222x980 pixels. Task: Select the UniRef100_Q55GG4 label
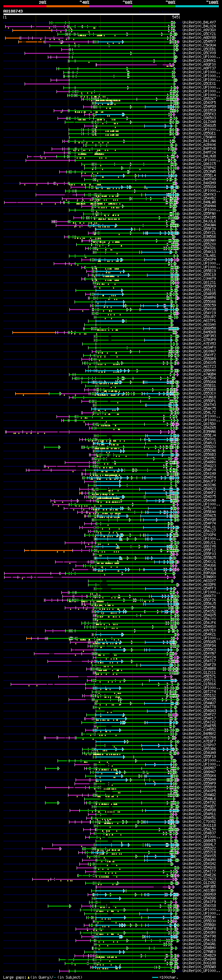(199, 187)
